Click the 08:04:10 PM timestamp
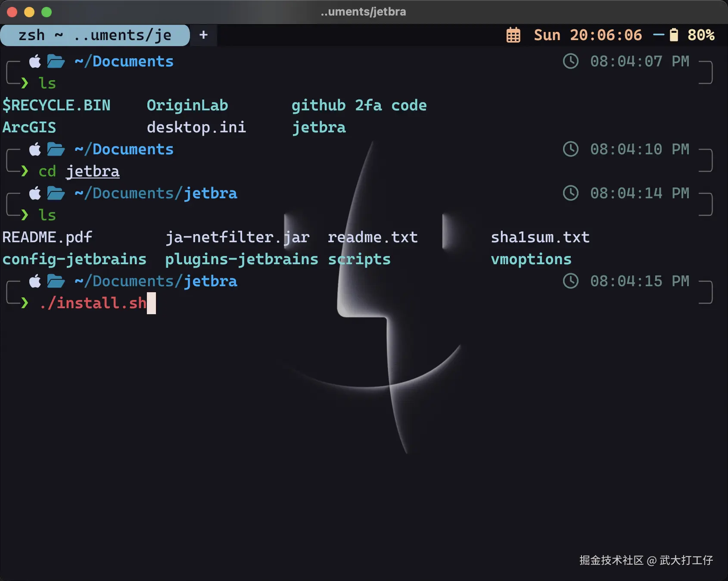The height and width of the screenshot is (581, 728). pyautogui.click(x=640, y=149)
